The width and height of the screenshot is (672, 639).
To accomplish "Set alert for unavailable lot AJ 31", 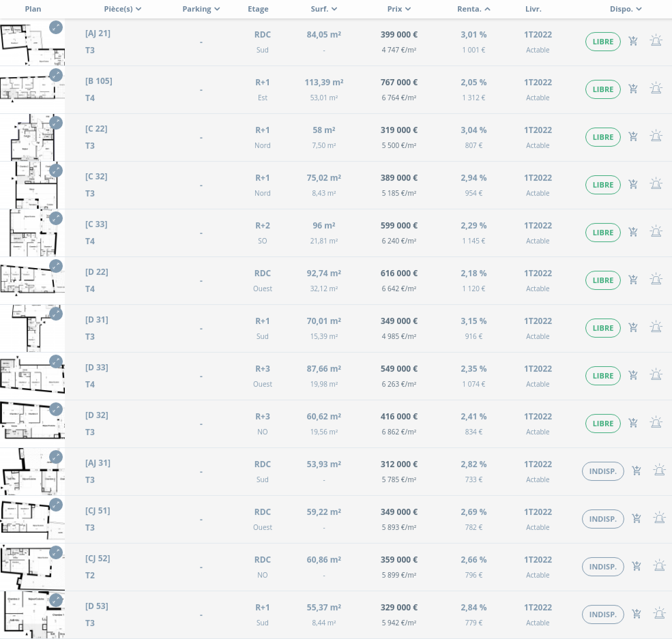I will pyautogui.click(x=659, y=471).
